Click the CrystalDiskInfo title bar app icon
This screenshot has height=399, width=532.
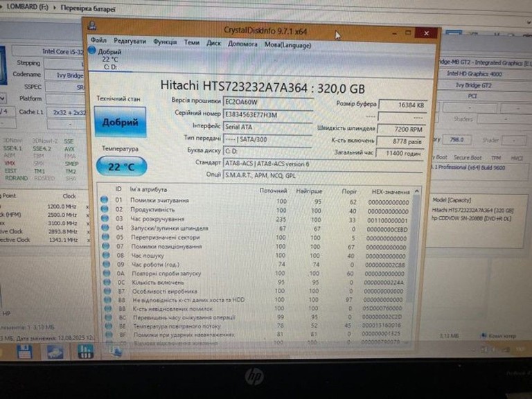coord(92,26)
